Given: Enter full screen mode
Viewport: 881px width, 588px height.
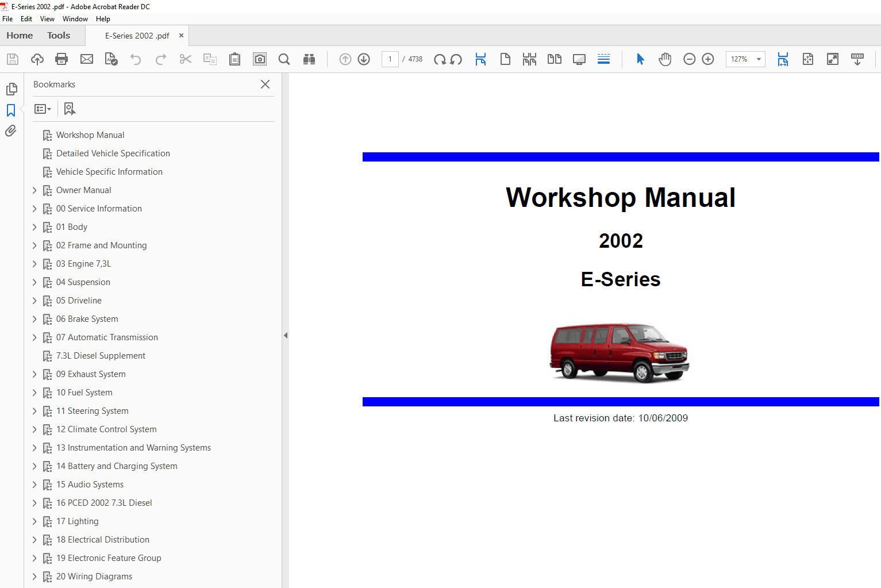Looking at the screenshot, I should pos(832,59).
